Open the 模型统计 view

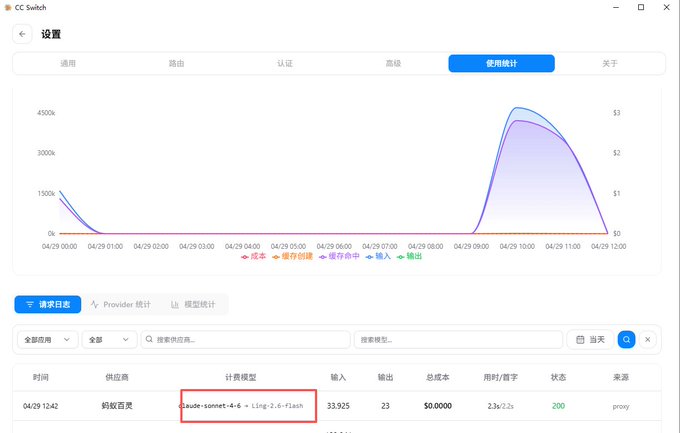click(193, 305)
